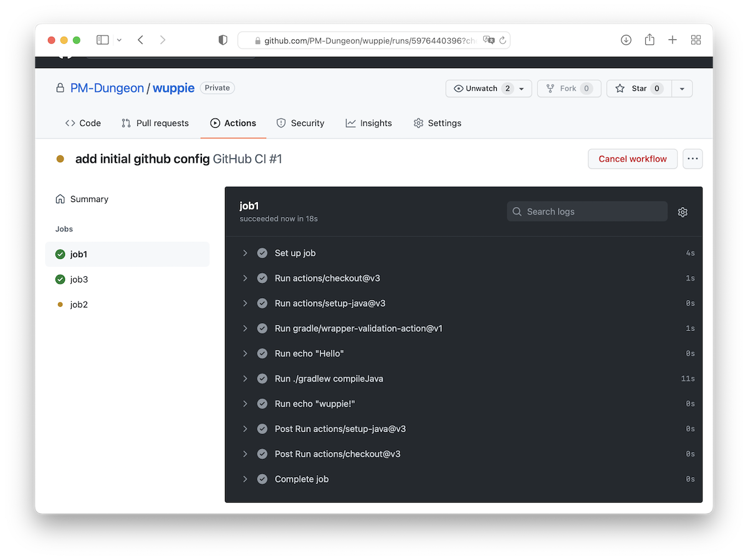The width and height of the screenshot is (748, 560).
Task: Toggle the Safari sidebar icon
Action: pos(103,40)
